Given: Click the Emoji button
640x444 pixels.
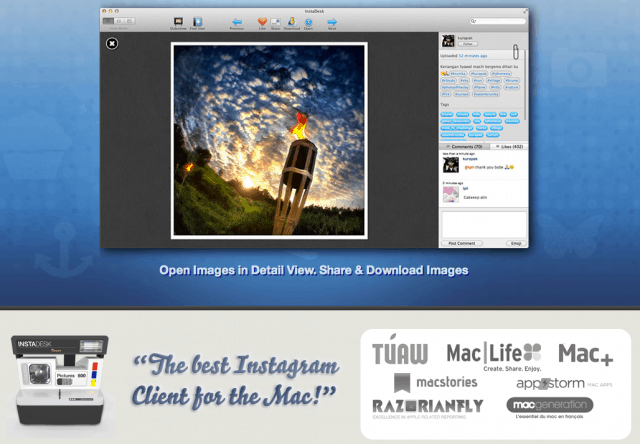Looking at the screenshot, I should [x=515, y=243].
